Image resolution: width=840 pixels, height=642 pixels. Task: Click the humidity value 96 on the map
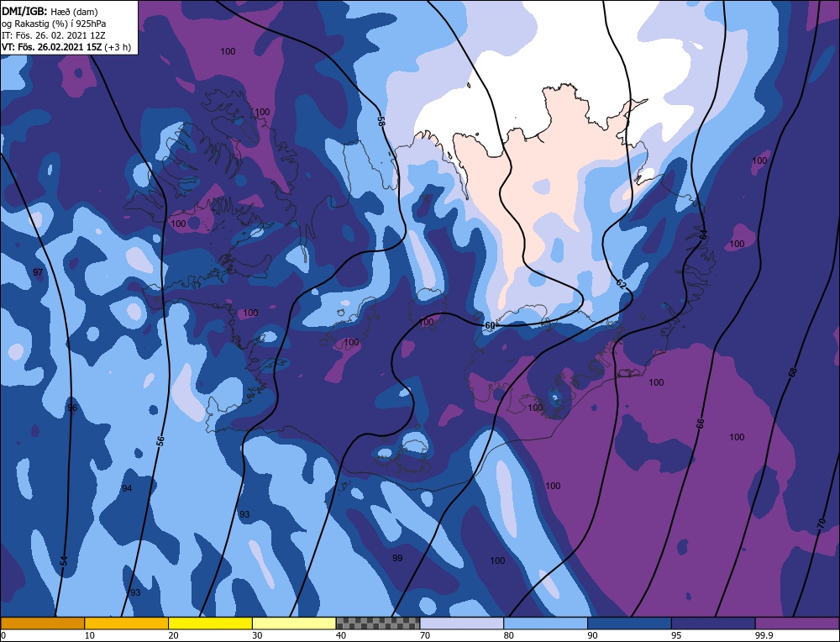(x=72, y=408)
